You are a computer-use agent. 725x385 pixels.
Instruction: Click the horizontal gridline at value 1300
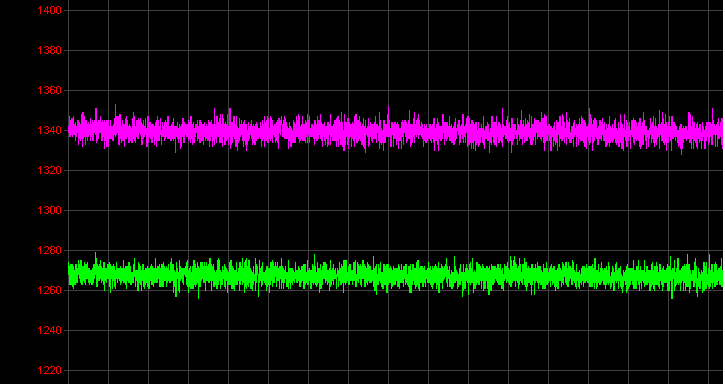point(396,210)
